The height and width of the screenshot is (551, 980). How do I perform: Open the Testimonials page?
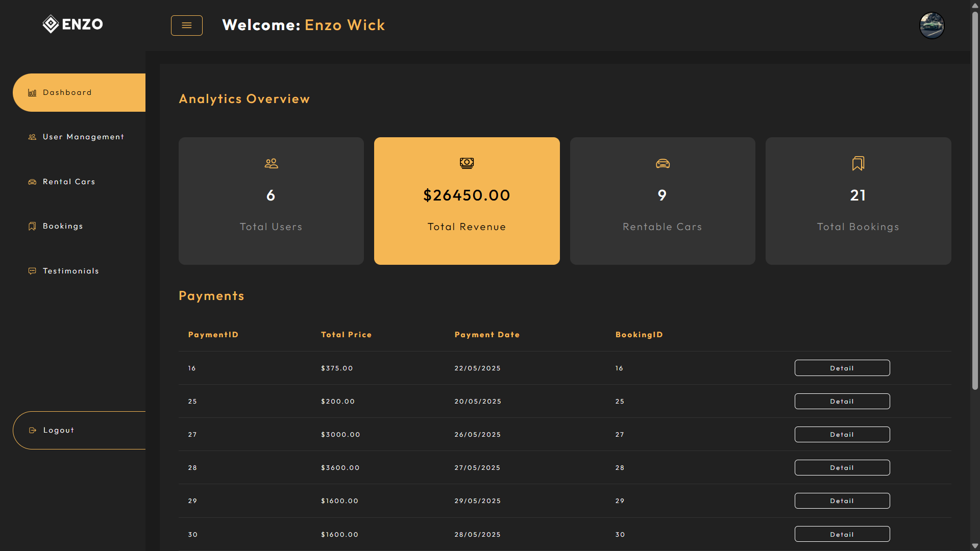point(70,271)
